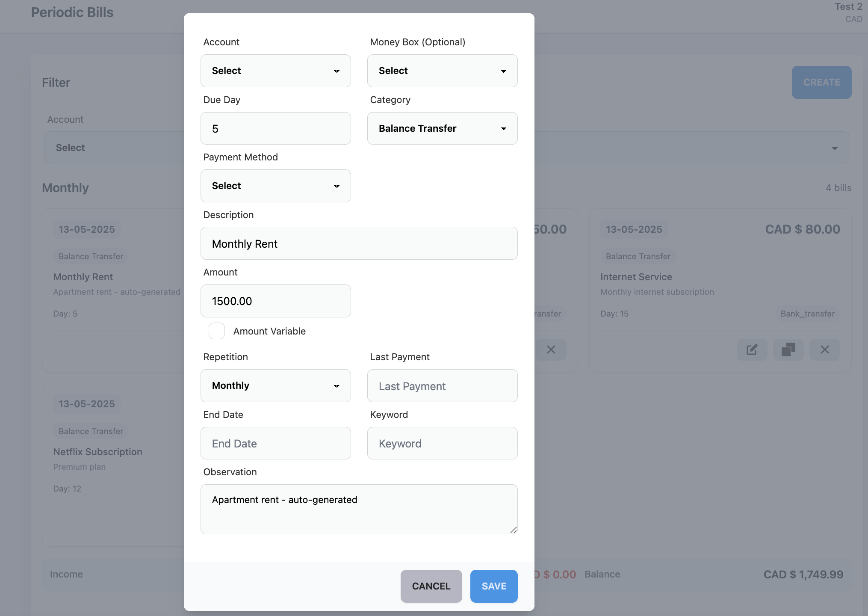Viewport: 868px width, 616px height.
Task: Open the Repetition dropdown set to Monthly
Action: [x=275, y=385]
